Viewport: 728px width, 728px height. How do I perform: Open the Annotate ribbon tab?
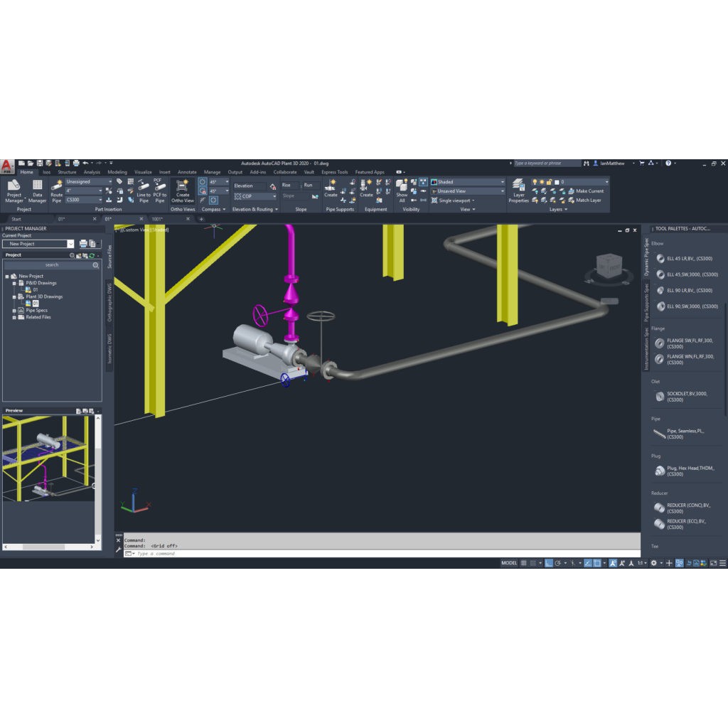tap(187, 172)
